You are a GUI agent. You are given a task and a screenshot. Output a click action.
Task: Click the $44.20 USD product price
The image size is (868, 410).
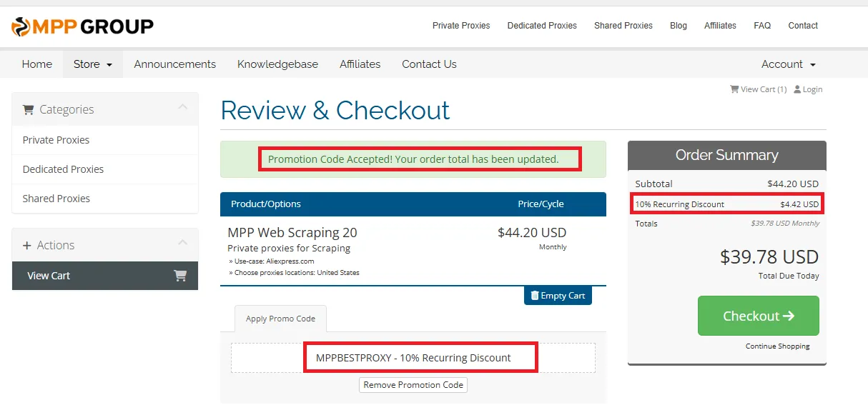point(532,232)
